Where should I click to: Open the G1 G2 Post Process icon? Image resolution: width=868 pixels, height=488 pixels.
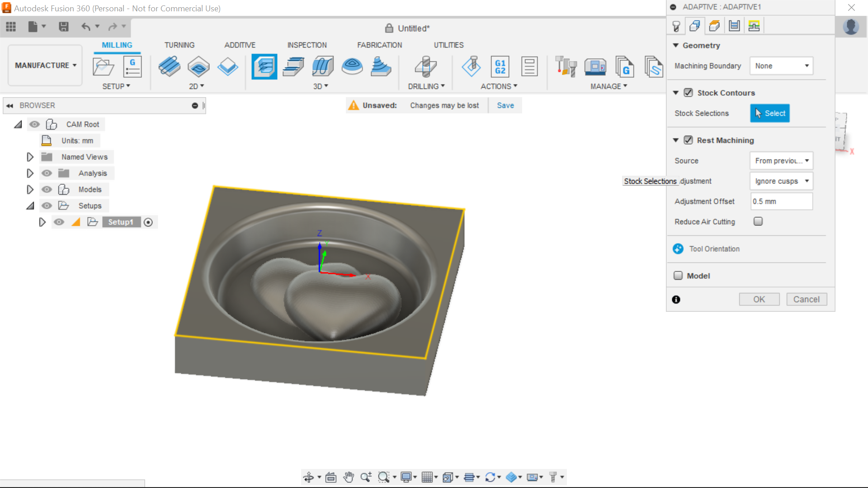500,67
